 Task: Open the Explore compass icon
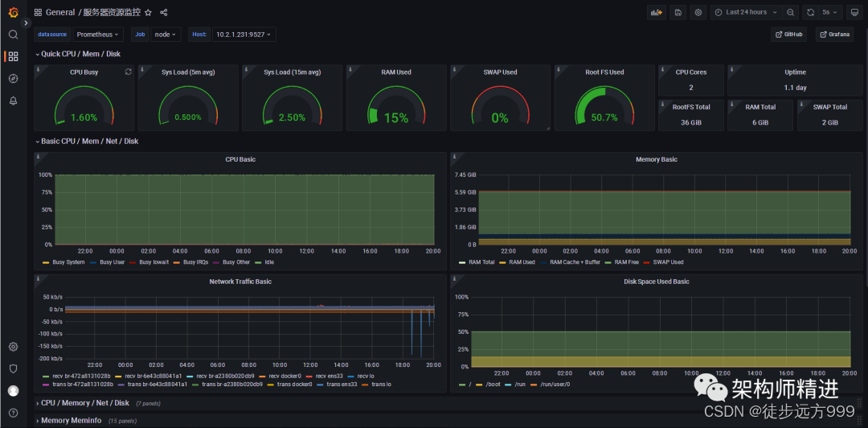[x=14, y=78]
